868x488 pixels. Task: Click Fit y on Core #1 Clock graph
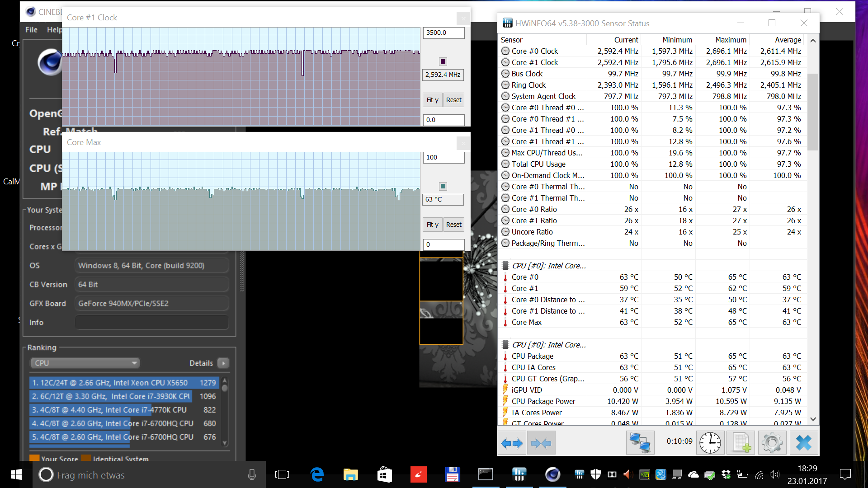[x=432, y=100]
